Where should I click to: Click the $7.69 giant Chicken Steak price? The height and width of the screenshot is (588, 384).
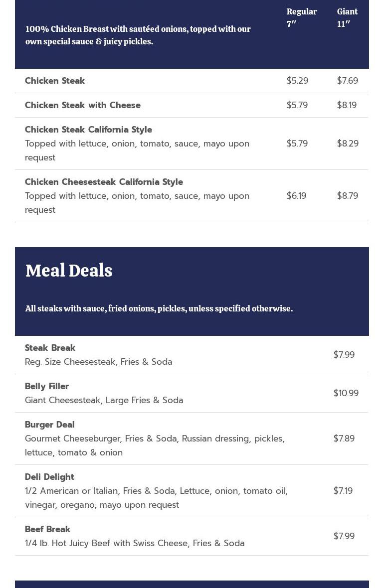[x=347, y=81]
